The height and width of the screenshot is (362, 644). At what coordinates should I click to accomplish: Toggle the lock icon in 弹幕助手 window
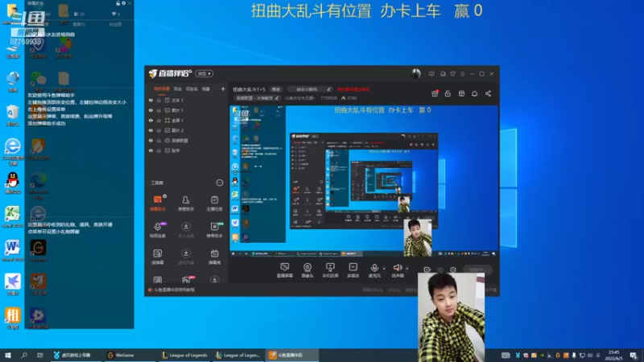(118, 3)
